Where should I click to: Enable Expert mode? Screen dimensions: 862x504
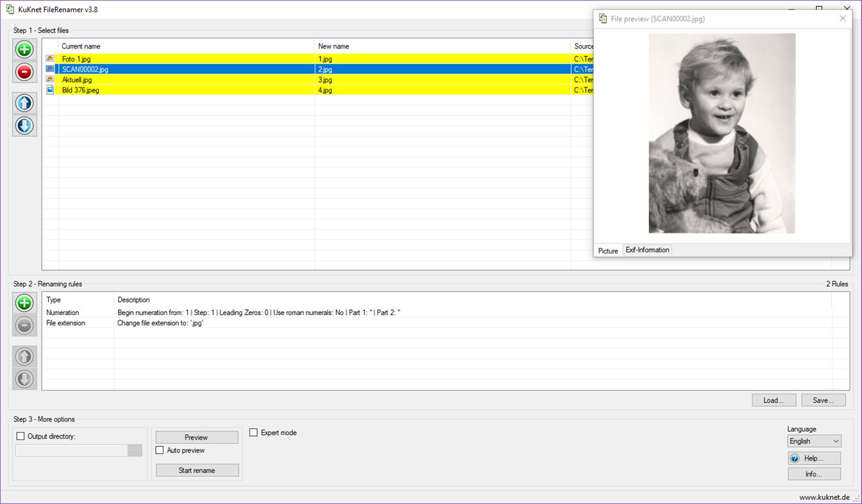253,432
